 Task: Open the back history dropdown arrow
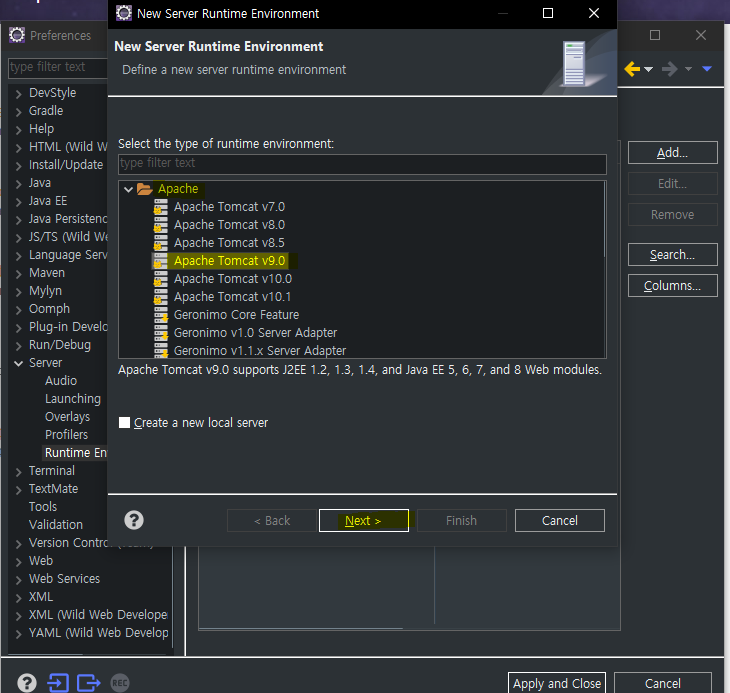pyautogui.click(x=649, y=69)
